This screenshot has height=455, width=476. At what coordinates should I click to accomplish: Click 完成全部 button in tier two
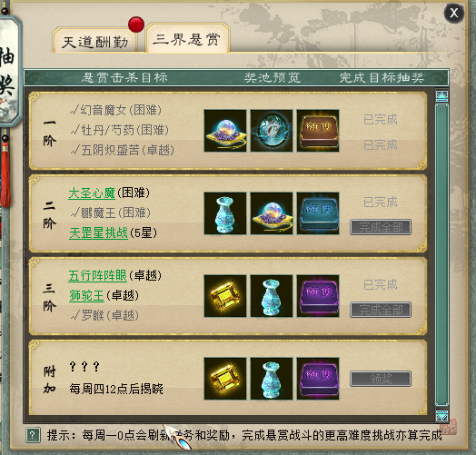click(381, 227)
